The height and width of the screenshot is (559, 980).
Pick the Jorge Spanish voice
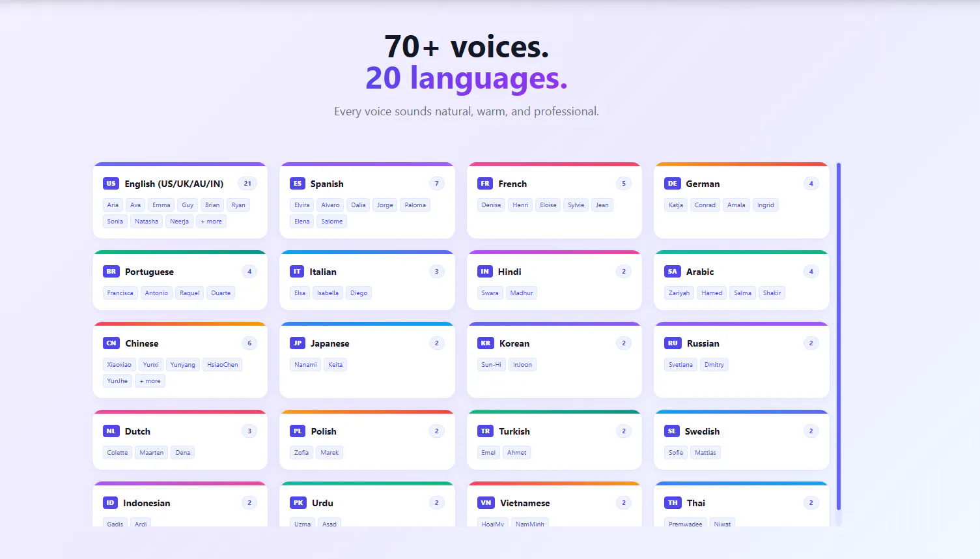[x=385, y=205]
